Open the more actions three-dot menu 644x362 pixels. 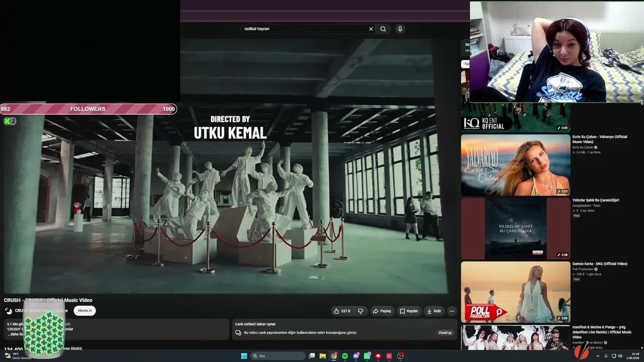coord(452,311)
